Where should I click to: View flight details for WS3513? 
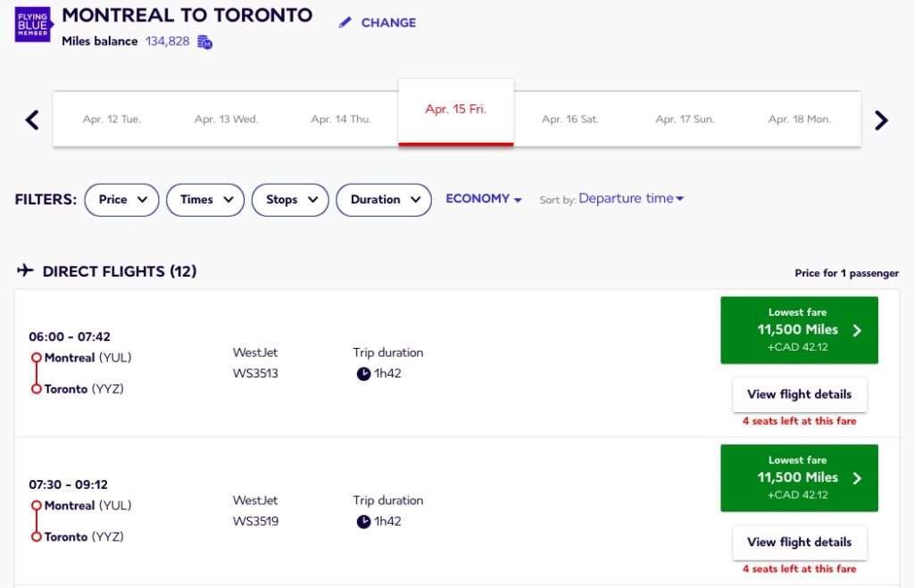coord(799,394)
